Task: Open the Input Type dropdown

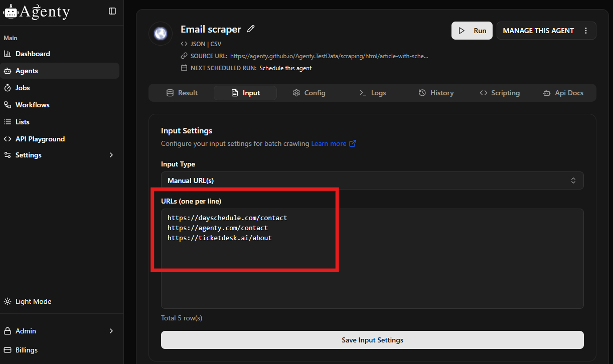Action: pyautogui.click(x=372, y=180)
